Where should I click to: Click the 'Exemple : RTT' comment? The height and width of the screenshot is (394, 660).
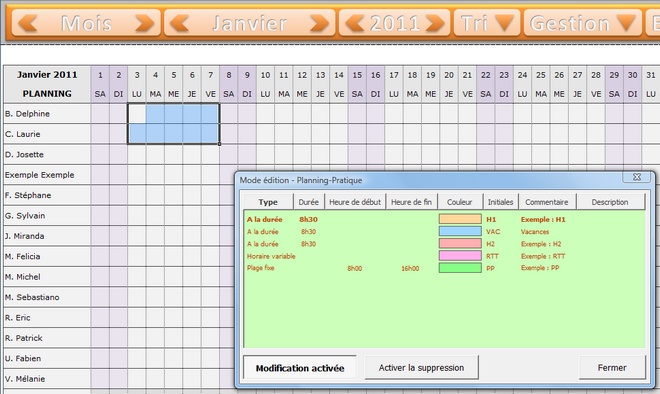[x=543, y=256]
